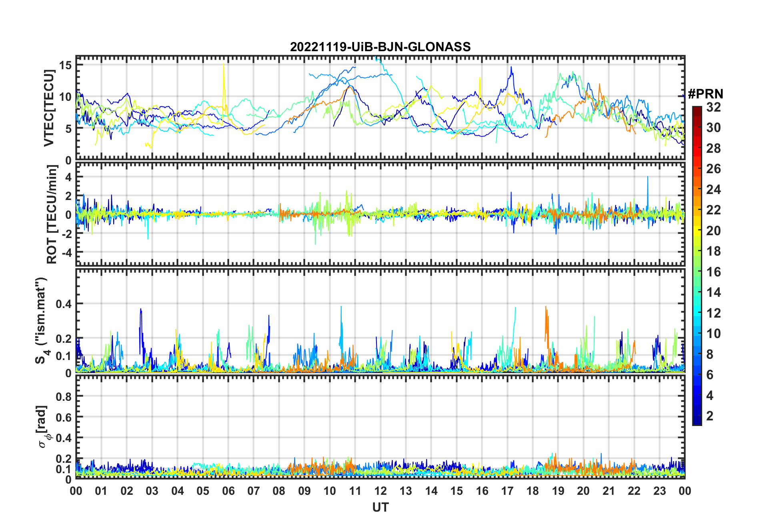Click the VTEC[TECU] axis label

click(49, 108)
